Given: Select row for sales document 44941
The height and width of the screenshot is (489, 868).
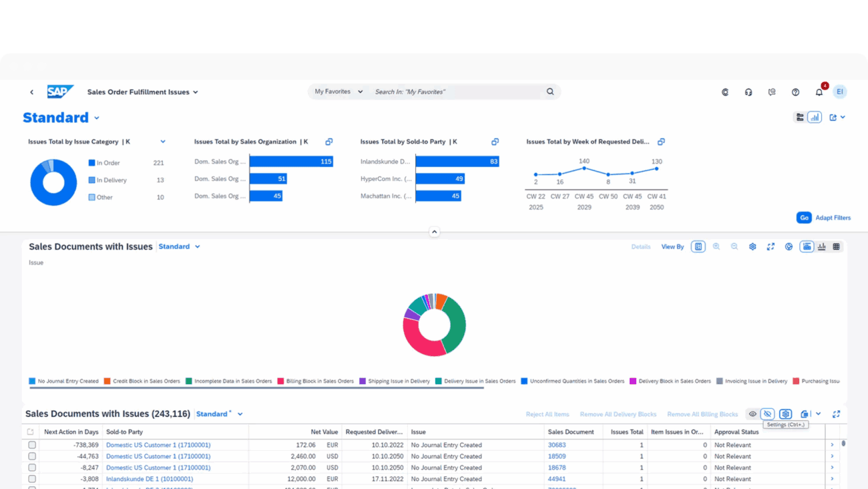Looking at the screenshot, I should click(31, 479).
